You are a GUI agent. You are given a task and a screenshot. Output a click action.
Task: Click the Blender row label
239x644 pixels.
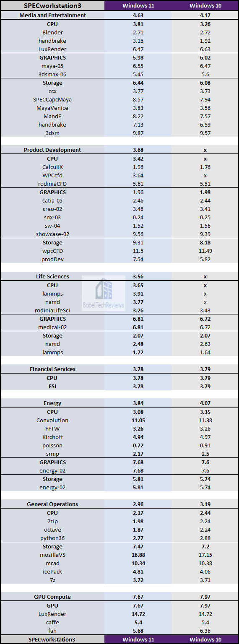click(x=52, y=32)
